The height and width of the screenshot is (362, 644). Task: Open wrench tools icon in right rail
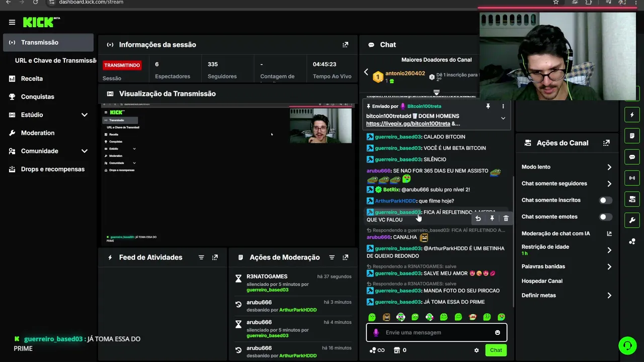[632, 220]
